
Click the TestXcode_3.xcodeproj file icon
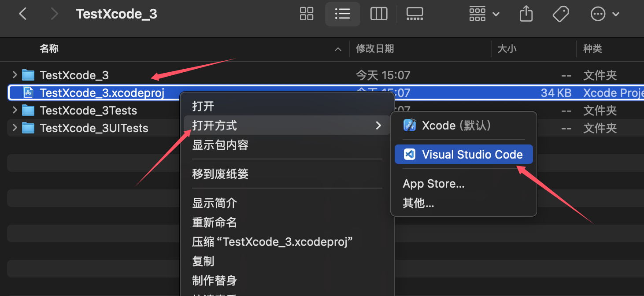click(x=29, y=92)
